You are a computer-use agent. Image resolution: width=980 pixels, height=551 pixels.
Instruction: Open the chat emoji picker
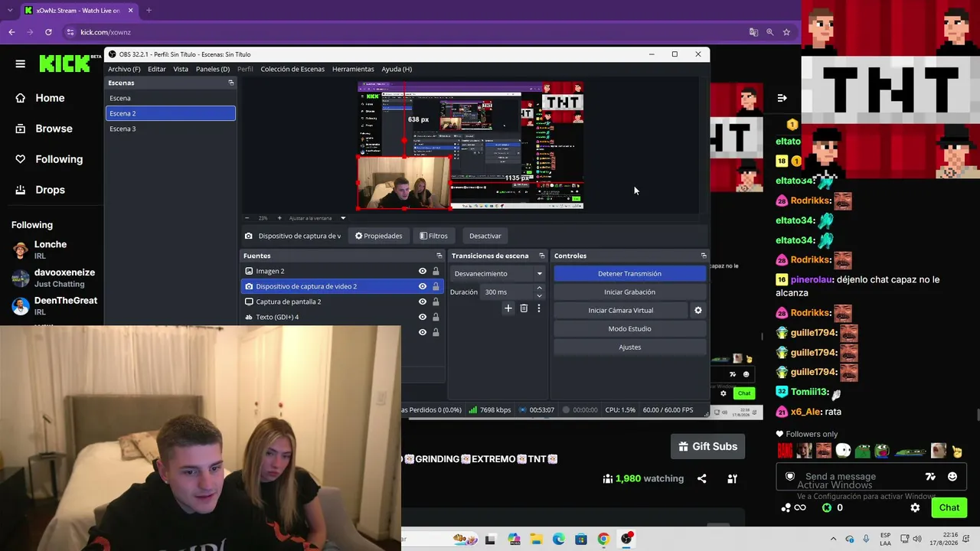[952, 476]
